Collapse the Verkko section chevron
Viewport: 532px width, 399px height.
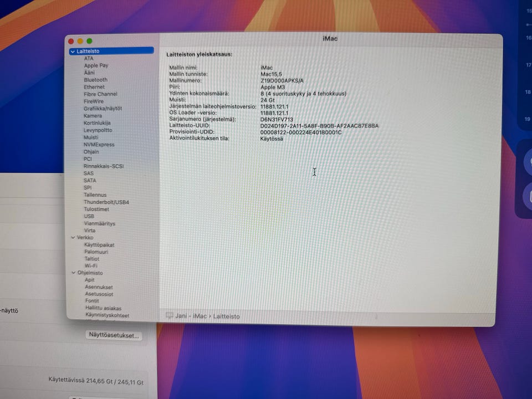[73, 238]
